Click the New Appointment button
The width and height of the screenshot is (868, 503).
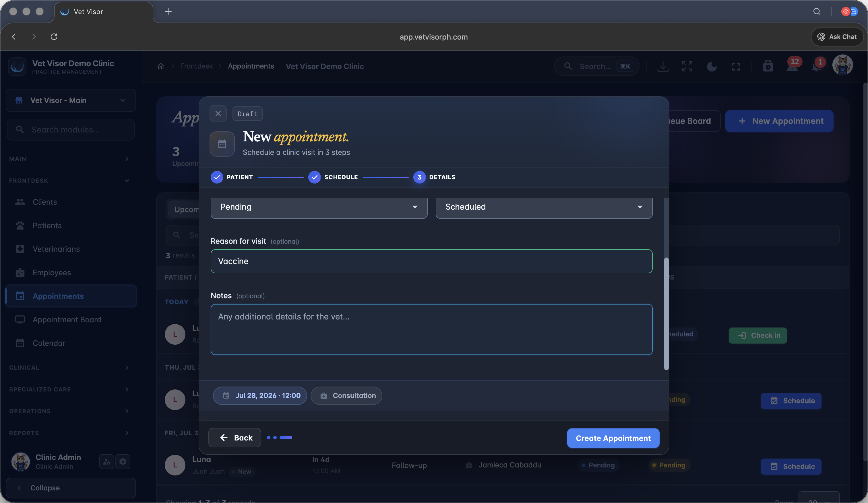click(779, 121)
